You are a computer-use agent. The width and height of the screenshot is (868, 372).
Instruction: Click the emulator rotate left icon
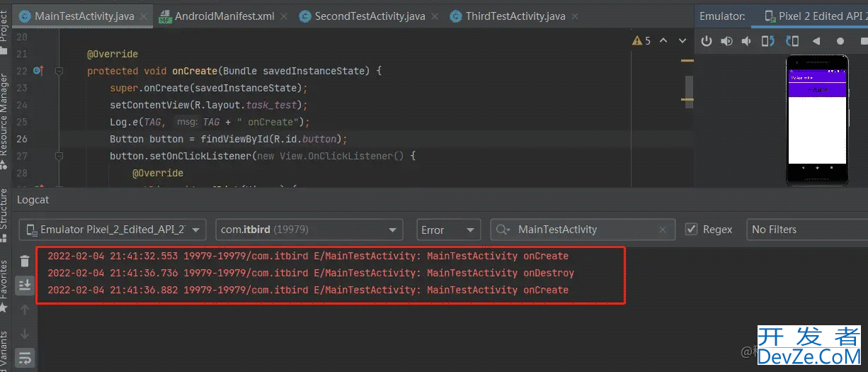point(768,41)
